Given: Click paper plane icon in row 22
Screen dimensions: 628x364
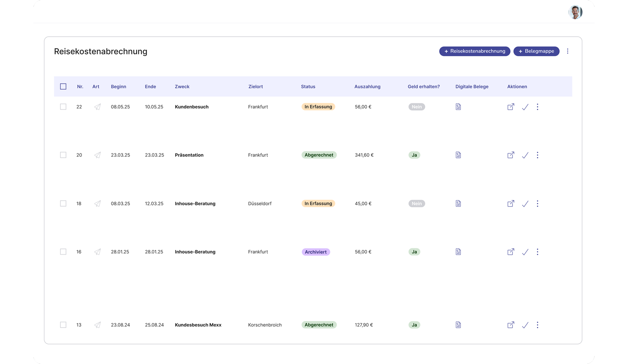Looking at the screenshot, I should click(x=97, y=107).
